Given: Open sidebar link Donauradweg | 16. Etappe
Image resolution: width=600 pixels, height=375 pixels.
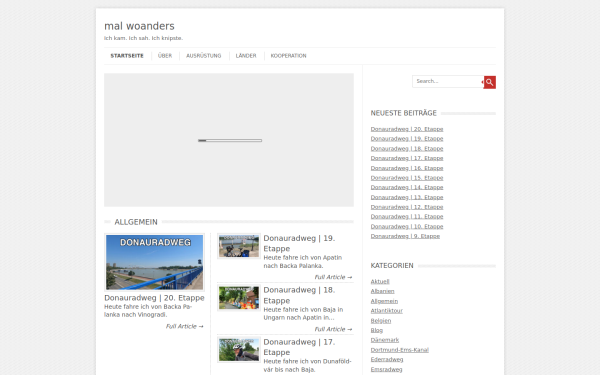Looking at the screenshot, I should pos(407,168).
